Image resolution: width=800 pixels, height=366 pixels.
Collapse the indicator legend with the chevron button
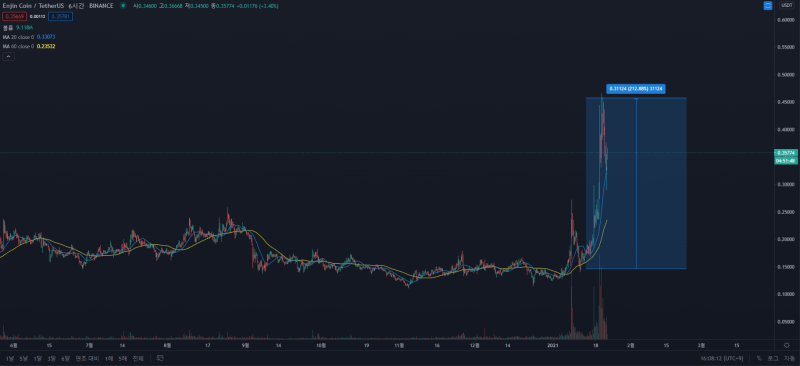click(x=9, y=57)
